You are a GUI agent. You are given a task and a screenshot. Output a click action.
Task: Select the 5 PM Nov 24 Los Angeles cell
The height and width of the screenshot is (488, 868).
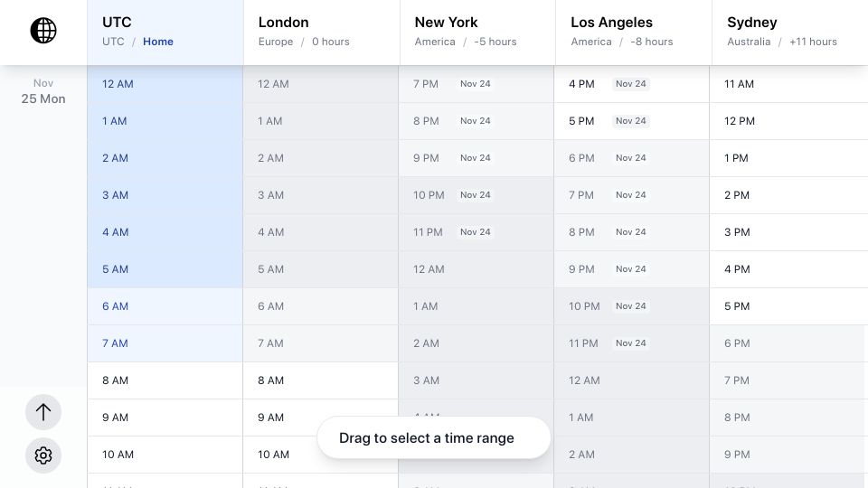[632, 121]
